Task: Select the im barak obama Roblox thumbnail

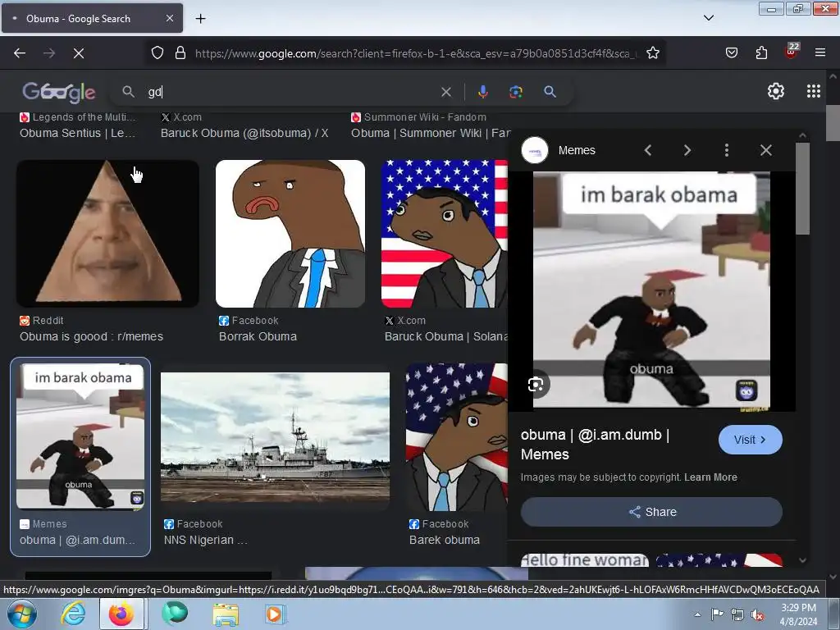Action: (x=80, y=436)
